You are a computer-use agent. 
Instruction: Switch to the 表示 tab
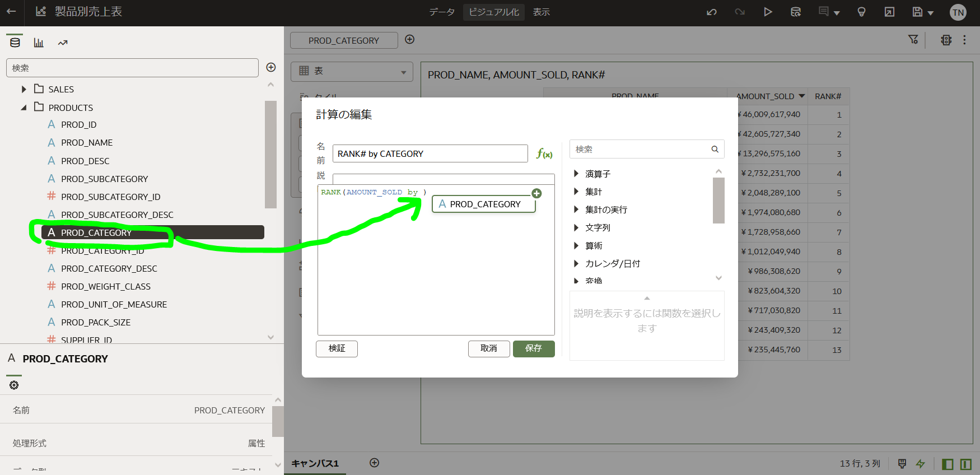pyautogui.click(x=541, y=12)
